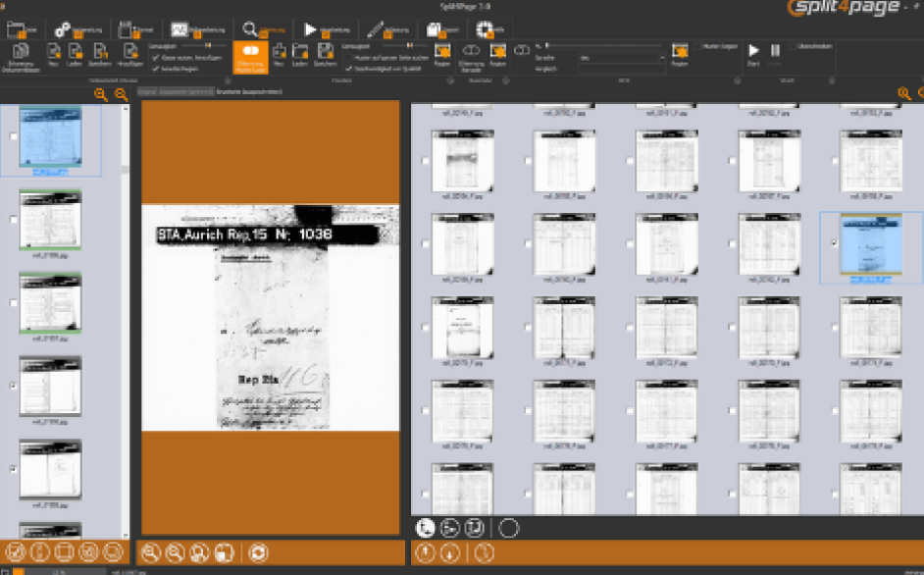Image resolution: width=924 pixels, height=575 pixels.
Task: Click the Pause button
Action: [x=775, y=54]
